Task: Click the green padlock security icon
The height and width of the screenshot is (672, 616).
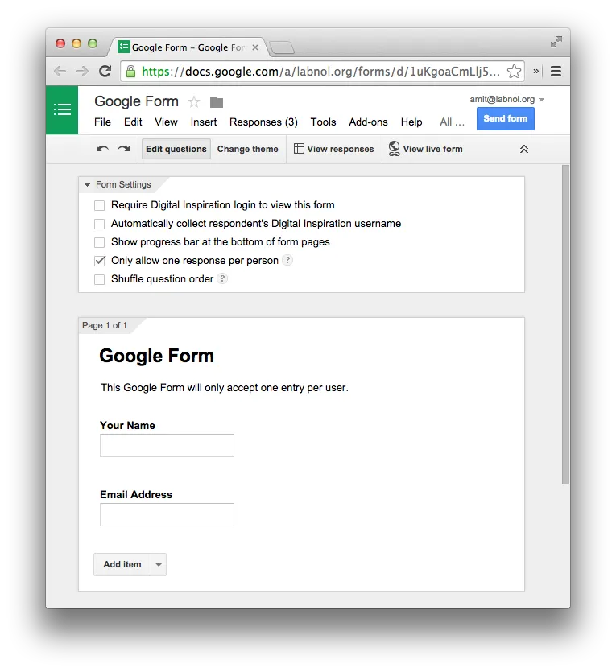Action: 130,71
